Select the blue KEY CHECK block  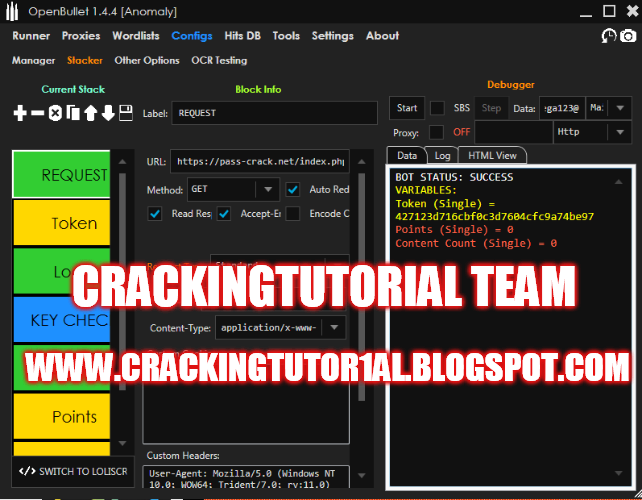pos(61,320)
